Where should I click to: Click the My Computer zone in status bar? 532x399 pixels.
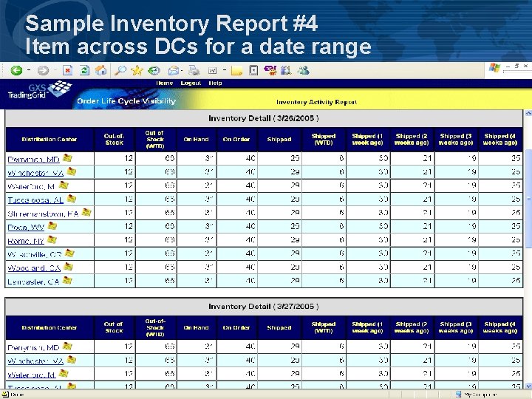pyautogui.click(x=476, y=395)
